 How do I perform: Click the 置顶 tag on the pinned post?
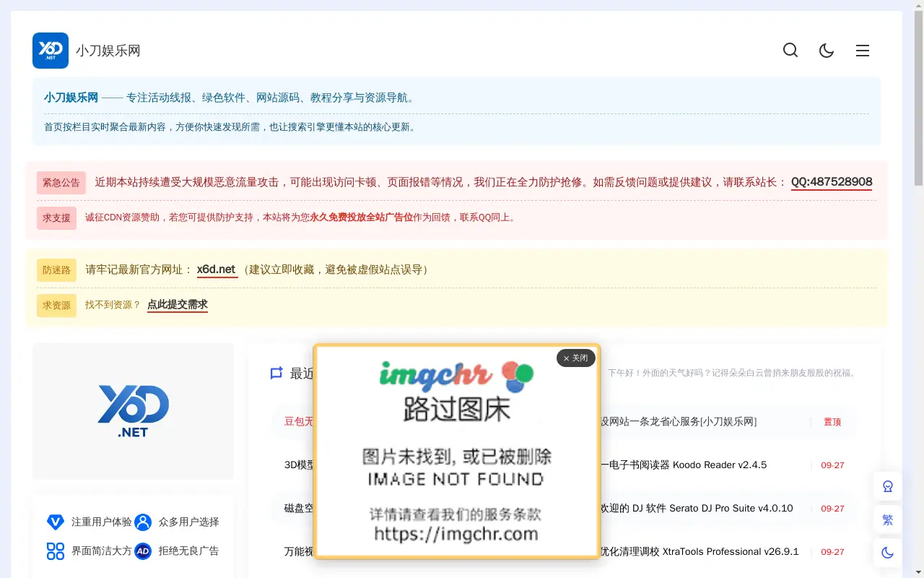(x=832, y=422)
